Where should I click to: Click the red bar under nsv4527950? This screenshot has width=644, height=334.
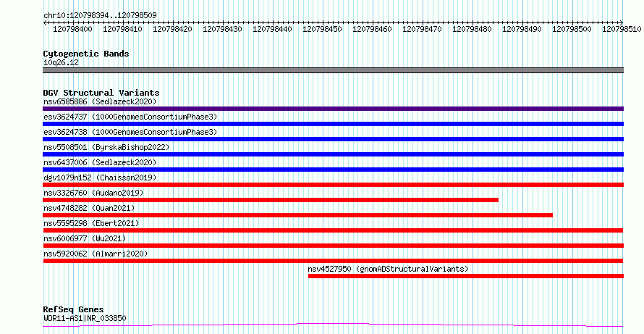466,276
